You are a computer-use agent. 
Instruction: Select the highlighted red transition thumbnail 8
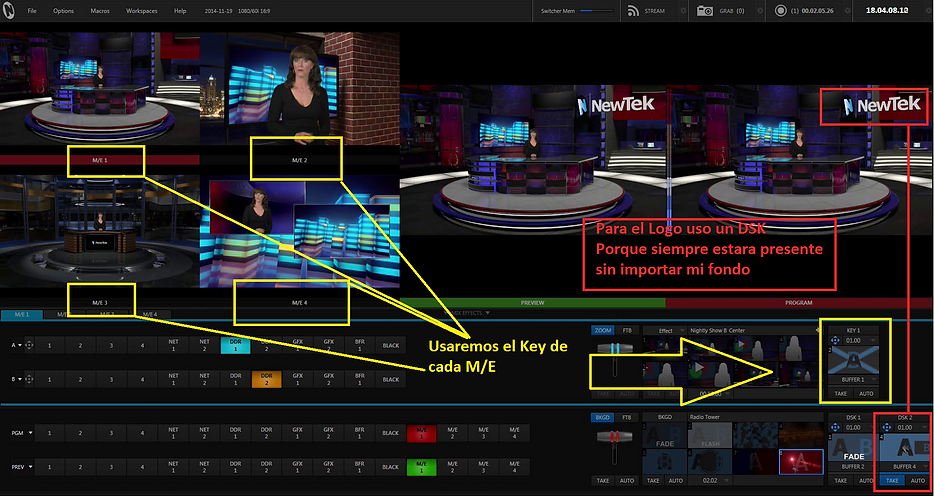pyautogui.click(x=801, y=462)
